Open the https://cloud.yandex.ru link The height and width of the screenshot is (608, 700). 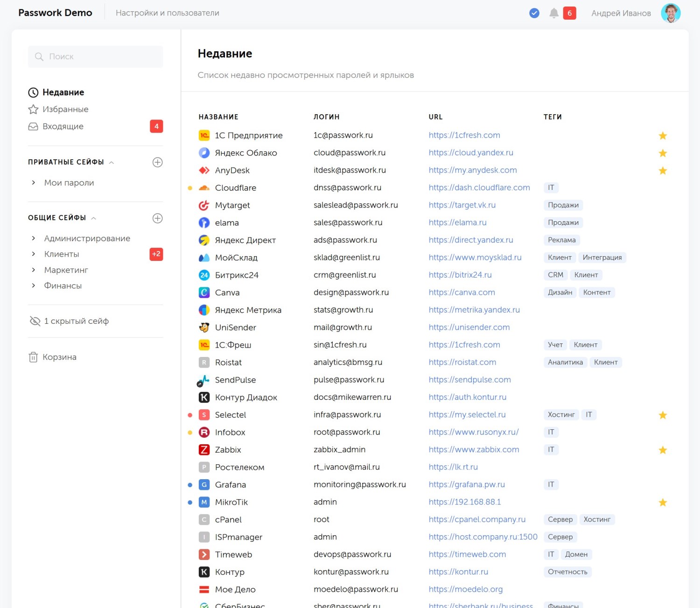[471, 153]
